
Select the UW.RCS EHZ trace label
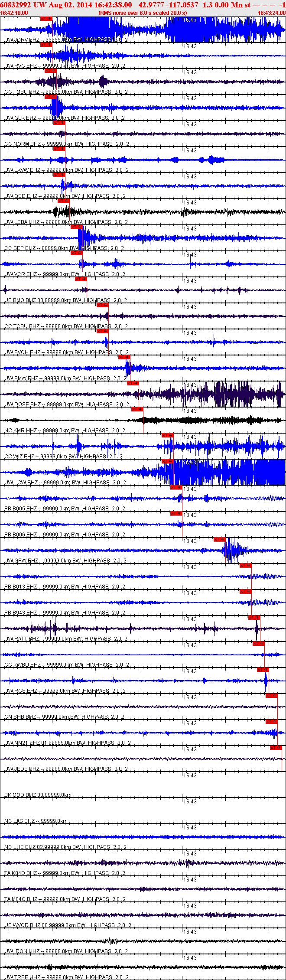[65, 691]
